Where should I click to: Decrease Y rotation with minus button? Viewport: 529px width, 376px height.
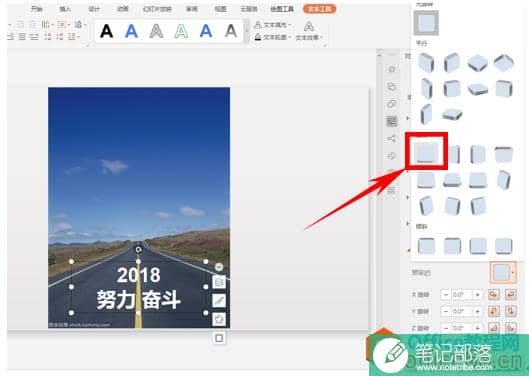click(446, 311)
